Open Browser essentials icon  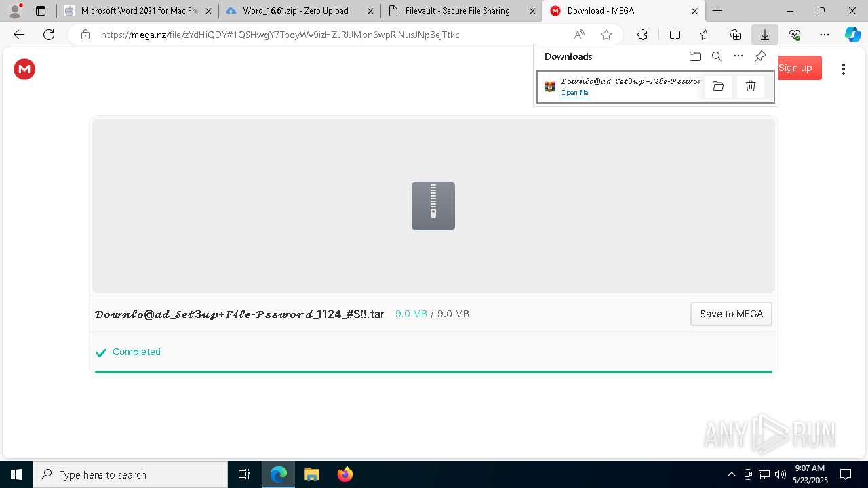(x=795, y=35)
